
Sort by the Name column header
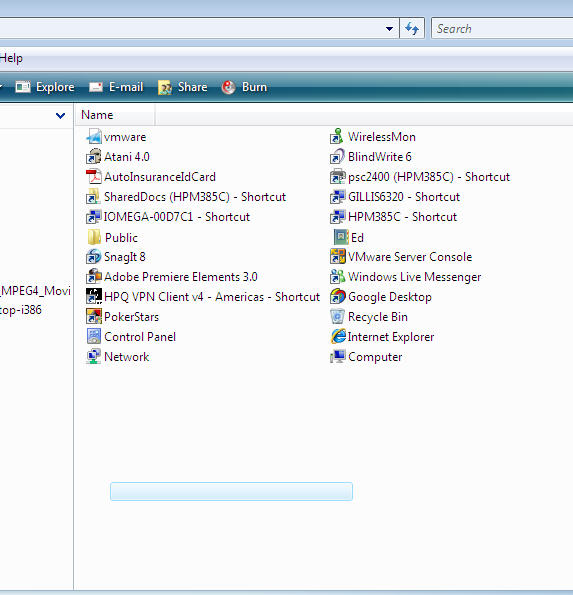click(115, 115)
